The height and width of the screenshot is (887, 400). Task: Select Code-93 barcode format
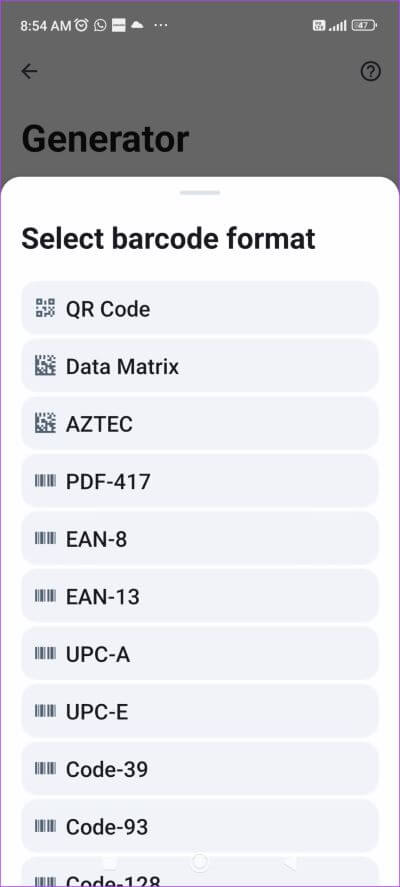pos(200,826)
